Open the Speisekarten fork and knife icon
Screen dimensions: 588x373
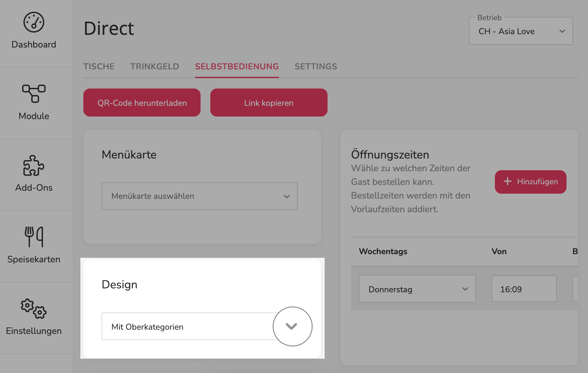pyautogui.click(x=34, y=237)
